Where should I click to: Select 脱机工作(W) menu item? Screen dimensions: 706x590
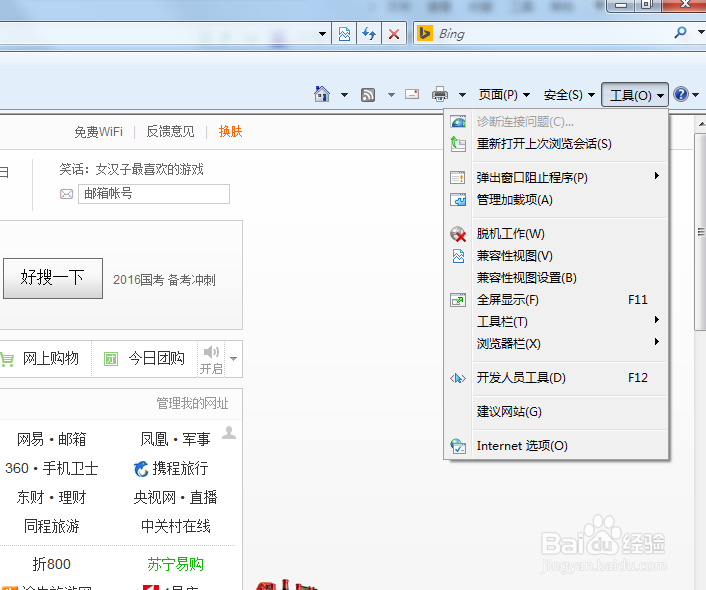[556, 234]
